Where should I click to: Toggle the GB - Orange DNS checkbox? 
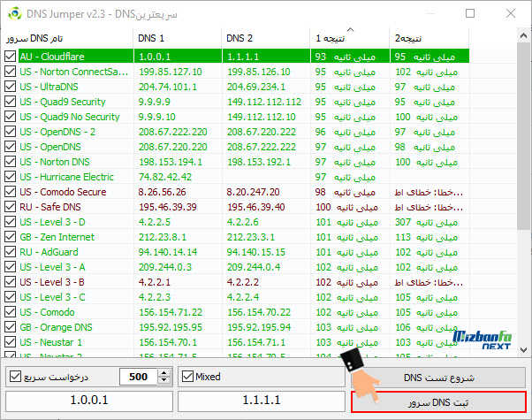[x=11, y=327]
